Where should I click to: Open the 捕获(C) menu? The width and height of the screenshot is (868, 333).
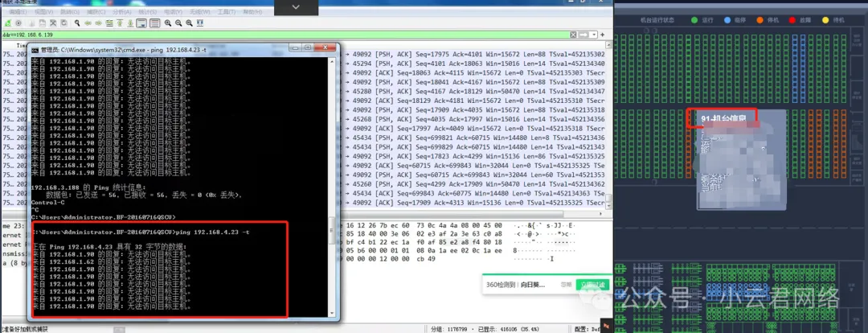click(95, 12)
